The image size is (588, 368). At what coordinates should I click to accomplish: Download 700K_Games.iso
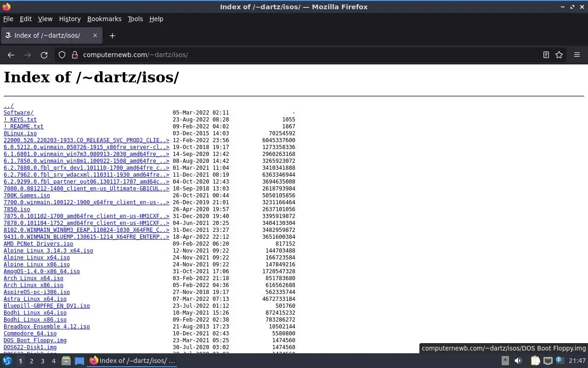click(27, 195)
